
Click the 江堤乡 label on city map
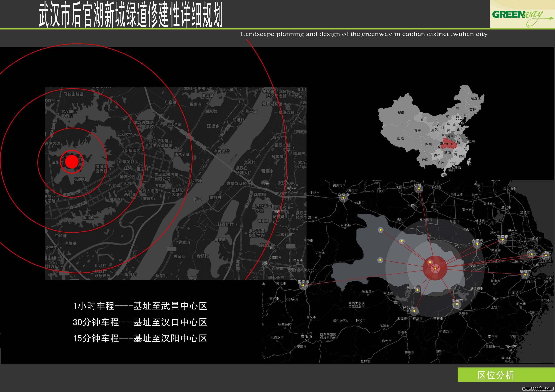213,126
